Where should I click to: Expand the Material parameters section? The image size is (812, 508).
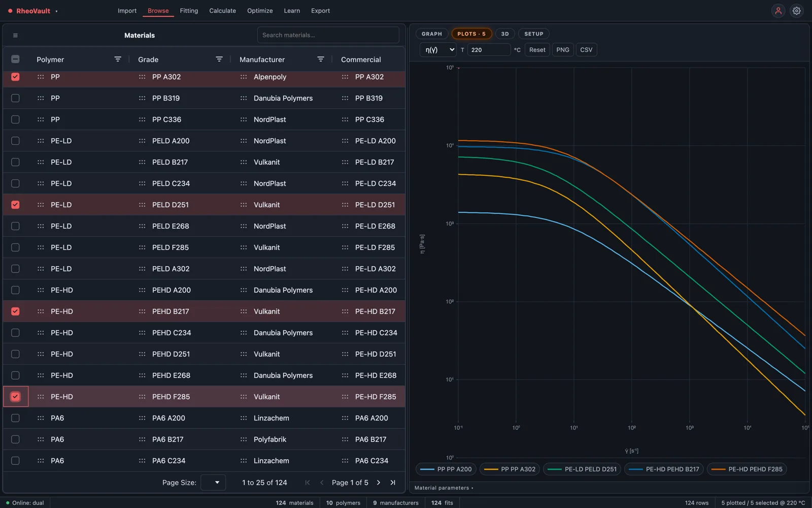coord(444,488)
